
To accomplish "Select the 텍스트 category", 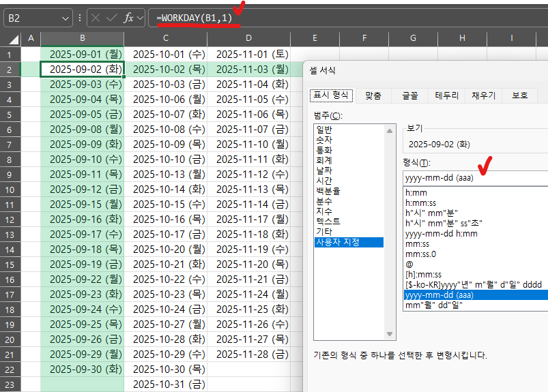I will 349,222.
